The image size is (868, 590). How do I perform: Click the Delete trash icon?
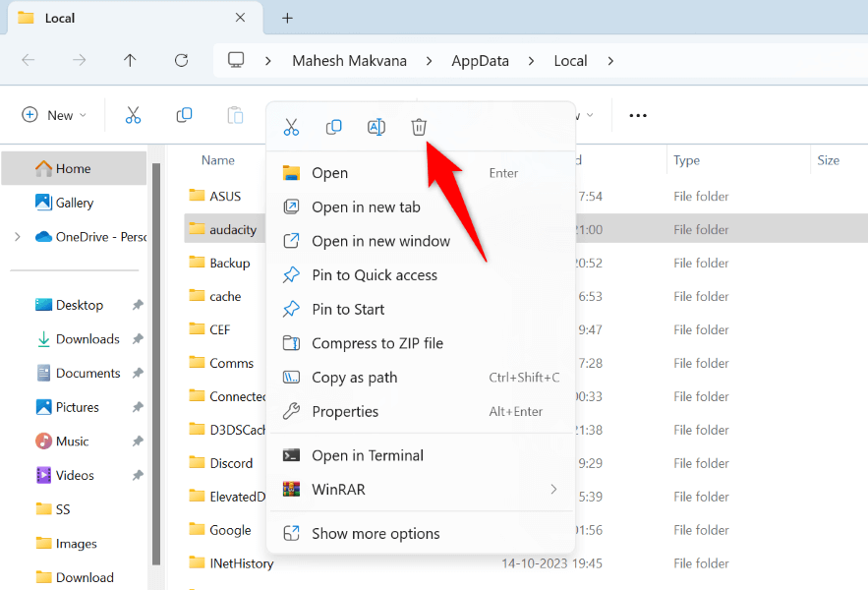pos(418,127)
